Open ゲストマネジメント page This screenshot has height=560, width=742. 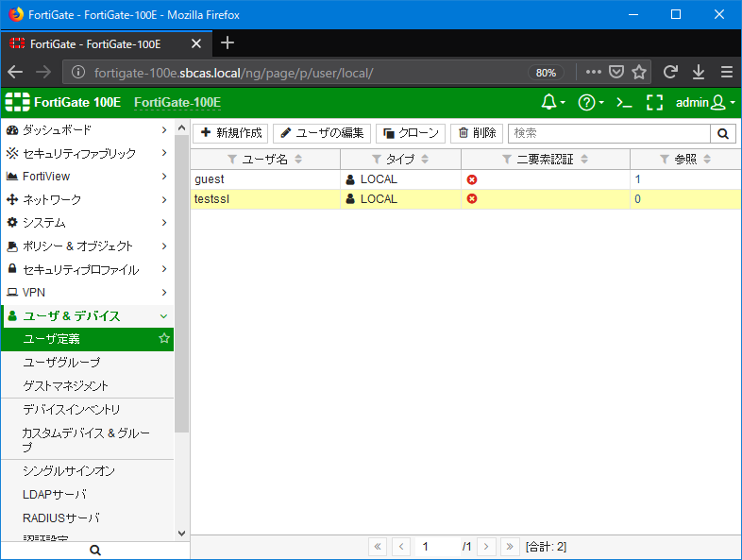tap(88, 385)
